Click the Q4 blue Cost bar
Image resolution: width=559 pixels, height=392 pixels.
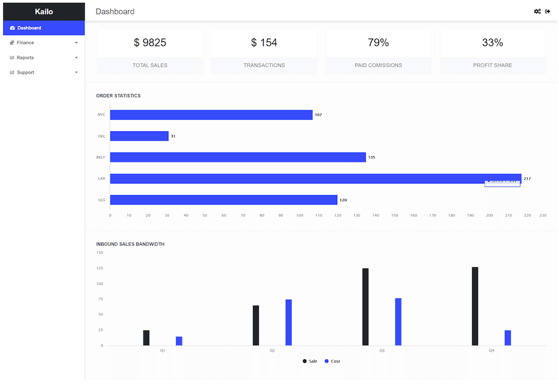508,338
